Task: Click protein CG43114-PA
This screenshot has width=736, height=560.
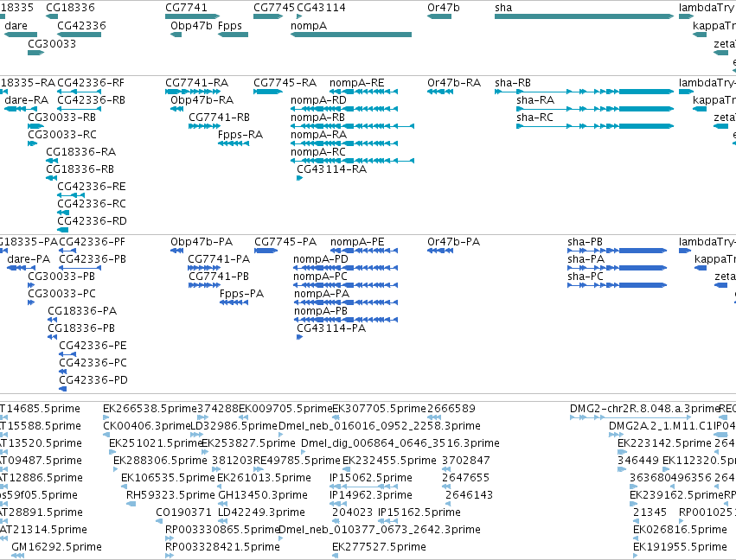Action: pyautogui.click(x=299, y=337)
